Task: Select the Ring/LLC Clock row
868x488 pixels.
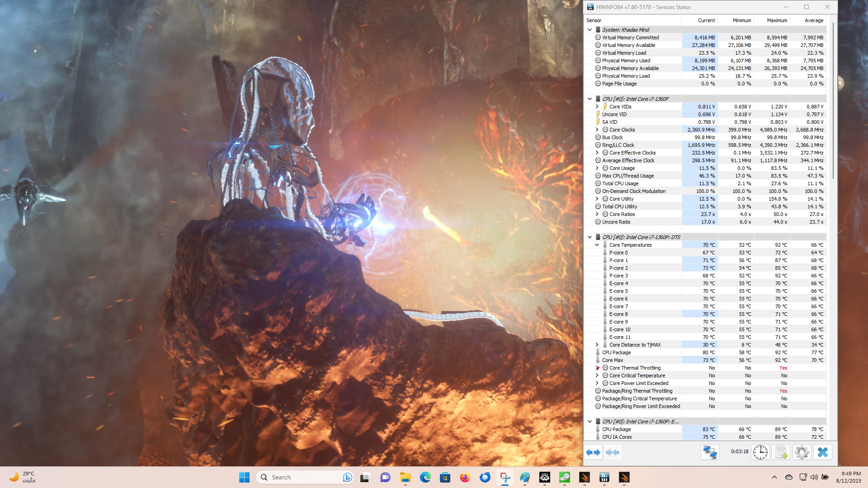Action: (x=705, y=145)
